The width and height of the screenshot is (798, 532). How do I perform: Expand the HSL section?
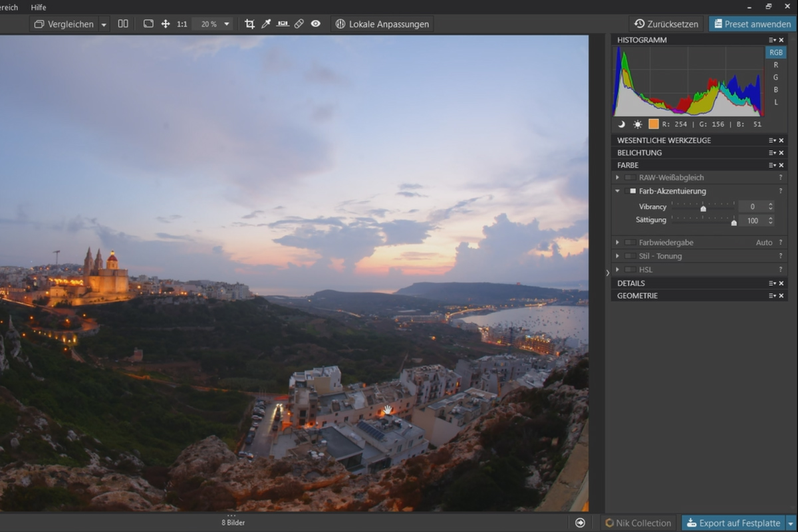[618, 269]
